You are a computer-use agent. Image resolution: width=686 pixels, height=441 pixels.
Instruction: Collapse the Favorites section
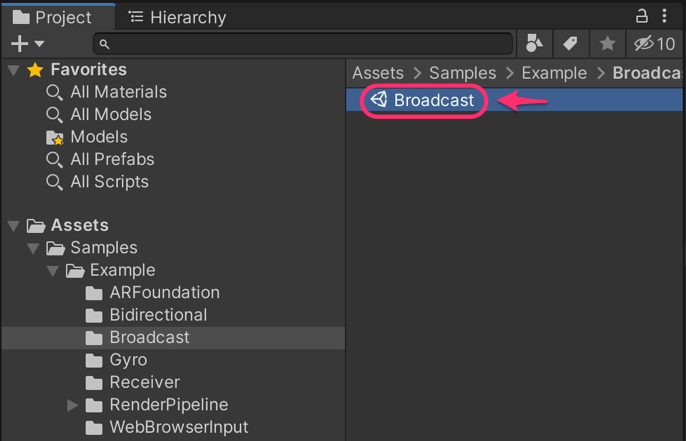coord(14,70)
